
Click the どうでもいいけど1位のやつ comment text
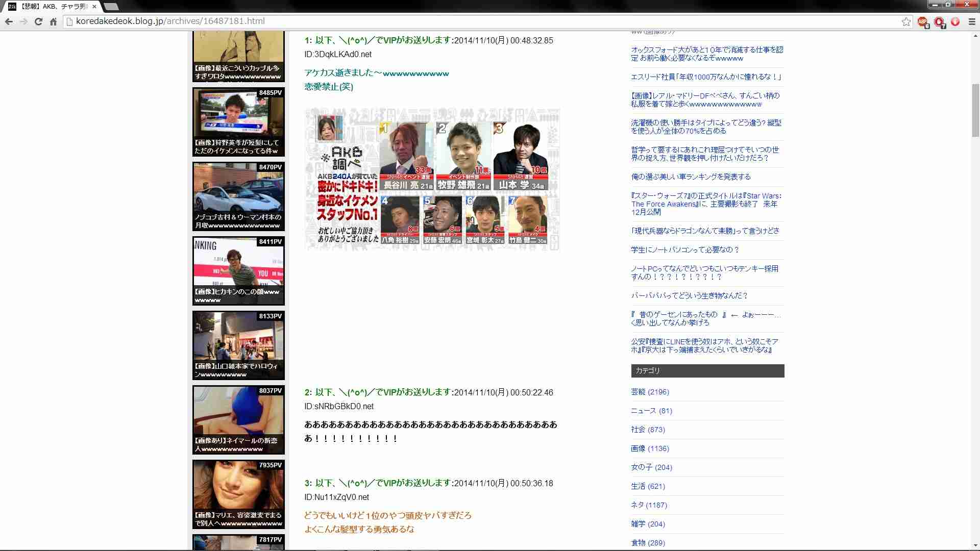388,516
